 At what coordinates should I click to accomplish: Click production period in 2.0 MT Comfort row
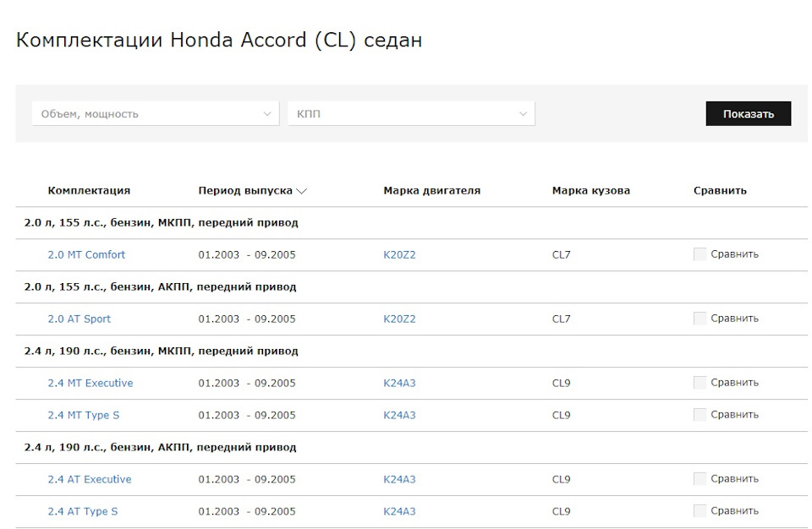tap(247, 254)
